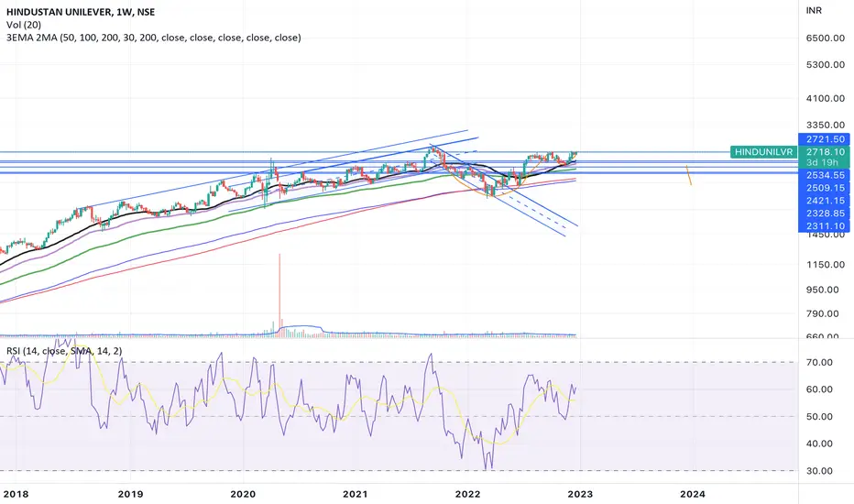Click the 950.00 price axis value
This screenshot has width=854, height=504.
tap(823, 290)
